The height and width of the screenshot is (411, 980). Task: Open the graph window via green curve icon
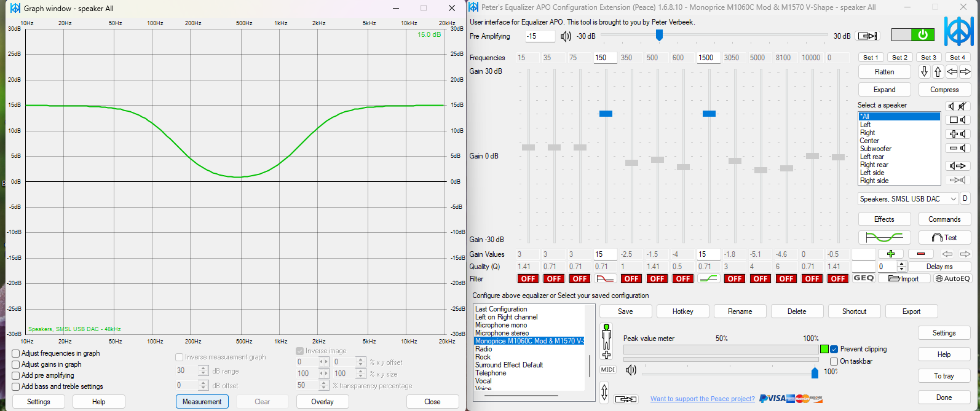[x=884, y=237]
